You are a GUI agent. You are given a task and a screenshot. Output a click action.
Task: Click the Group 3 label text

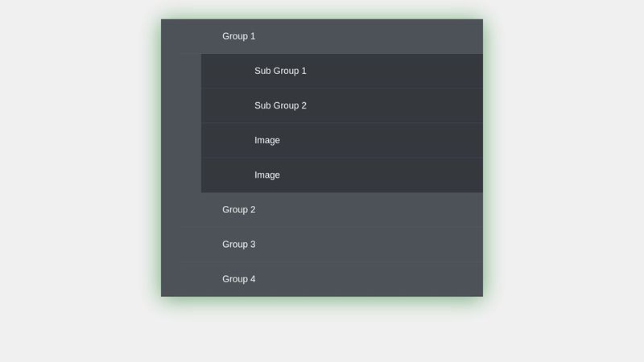click(238, 245)
